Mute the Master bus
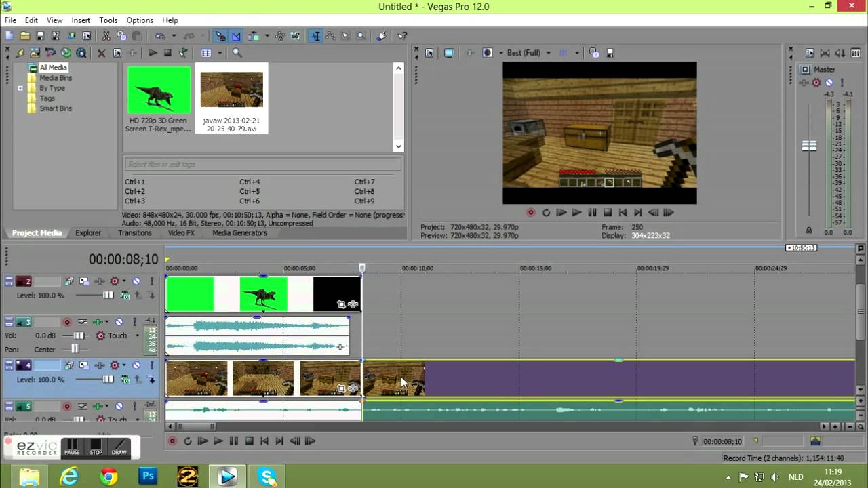 coord(829,83)
